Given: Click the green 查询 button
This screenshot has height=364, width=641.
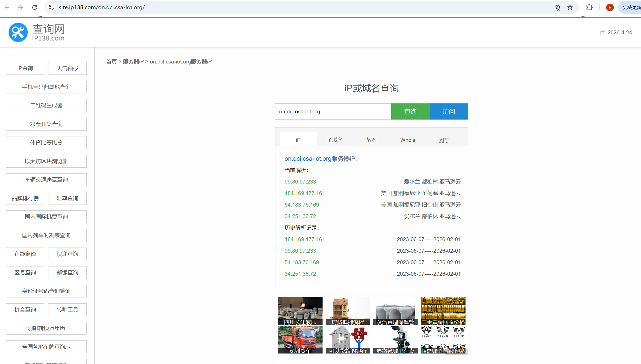Looking at the screenshot, I should [410, 112].
